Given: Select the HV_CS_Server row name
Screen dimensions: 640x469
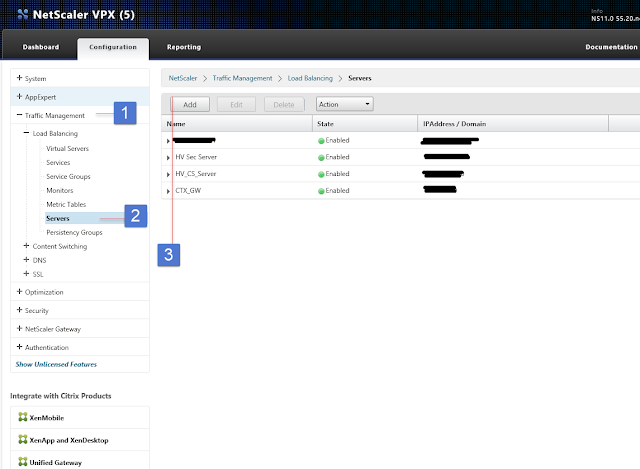Looking at the screenshot, I should [196, 173].
